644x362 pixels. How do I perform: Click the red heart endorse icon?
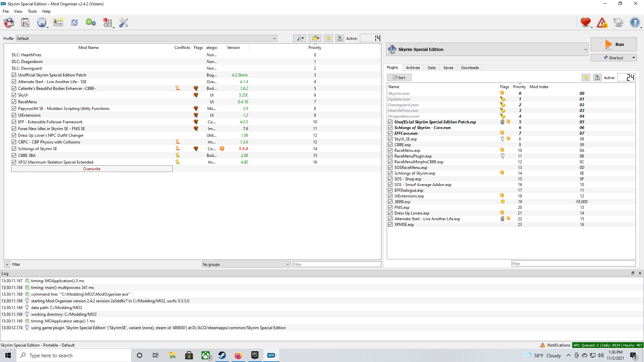click(586, 22)
